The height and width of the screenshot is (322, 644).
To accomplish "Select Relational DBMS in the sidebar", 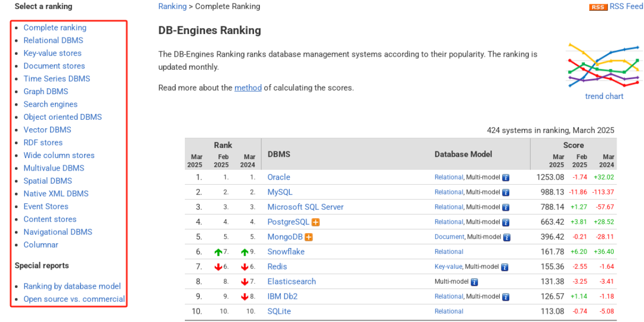I will coord(53,41).
